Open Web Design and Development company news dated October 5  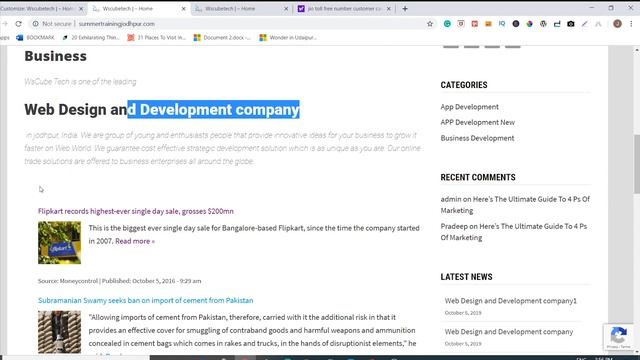click(509, 332)
